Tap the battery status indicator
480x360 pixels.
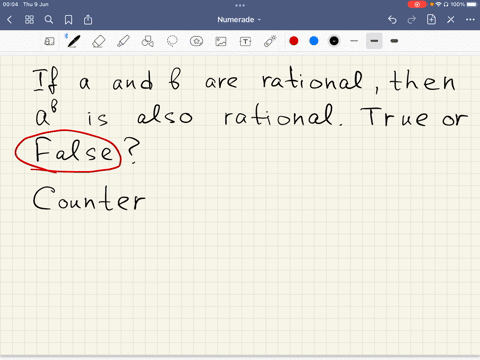pos(472,4)
